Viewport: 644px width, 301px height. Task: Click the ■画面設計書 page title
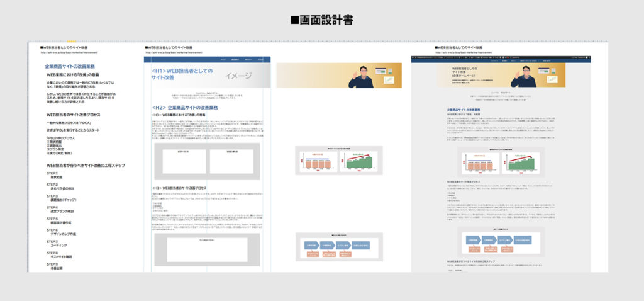point(321,20)
